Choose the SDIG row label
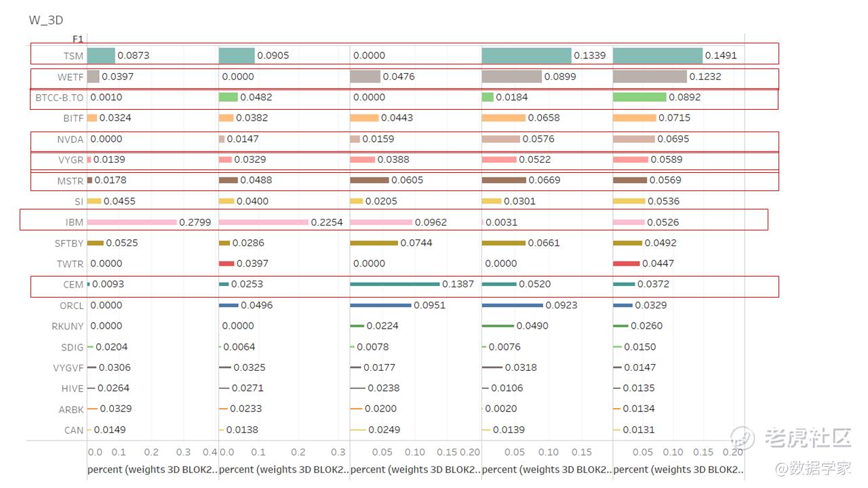Screen dimensions: 868x488 (73, 348)
